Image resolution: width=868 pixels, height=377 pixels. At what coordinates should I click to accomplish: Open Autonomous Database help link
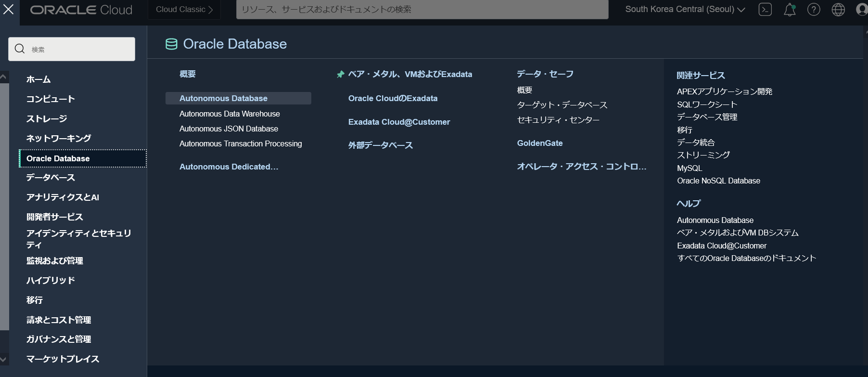715,221
